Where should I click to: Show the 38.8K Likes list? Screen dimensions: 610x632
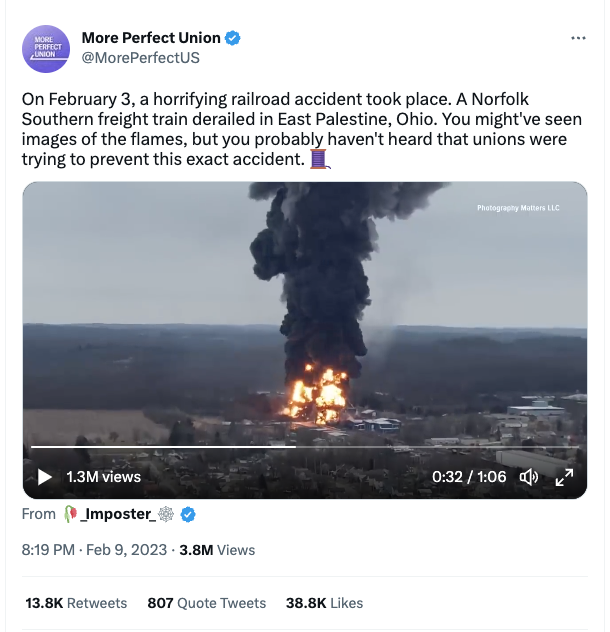point(324,603)
